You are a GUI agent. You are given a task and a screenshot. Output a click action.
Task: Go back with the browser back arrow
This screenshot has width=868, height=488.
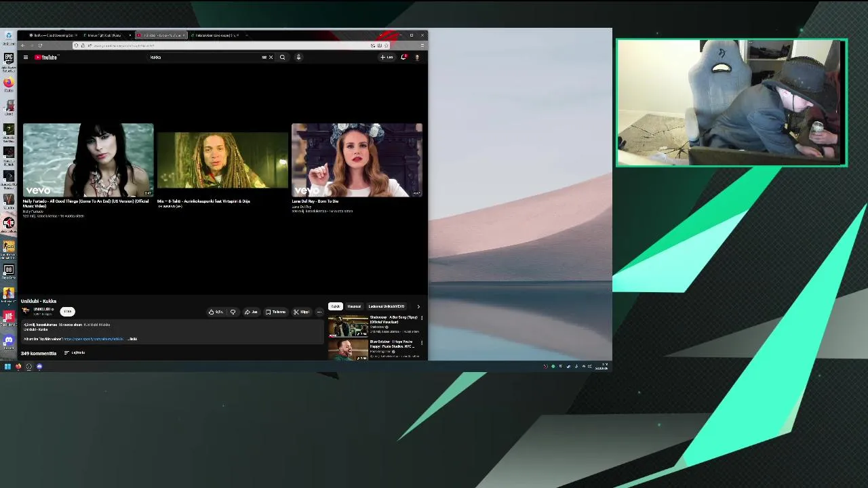[22, 45]
